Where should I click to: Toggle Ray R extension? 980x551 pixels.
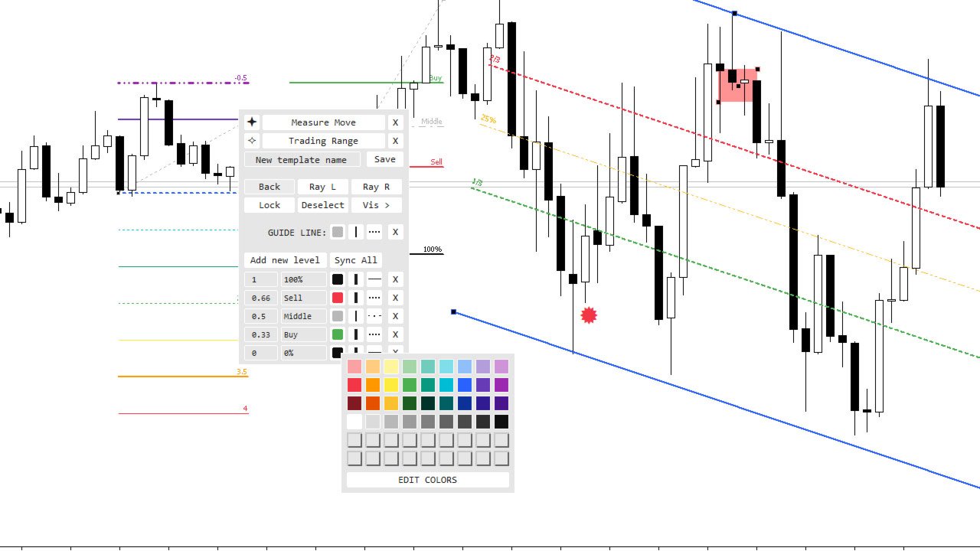[x=376, y=187]
